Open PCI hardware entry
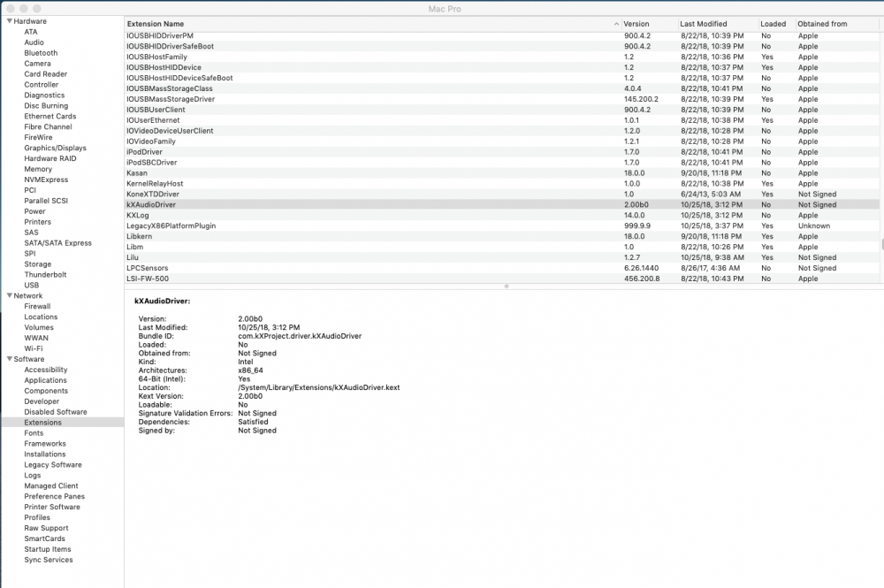Image resolution: width=884 pixels, height=588 pixels. [30, 190]
